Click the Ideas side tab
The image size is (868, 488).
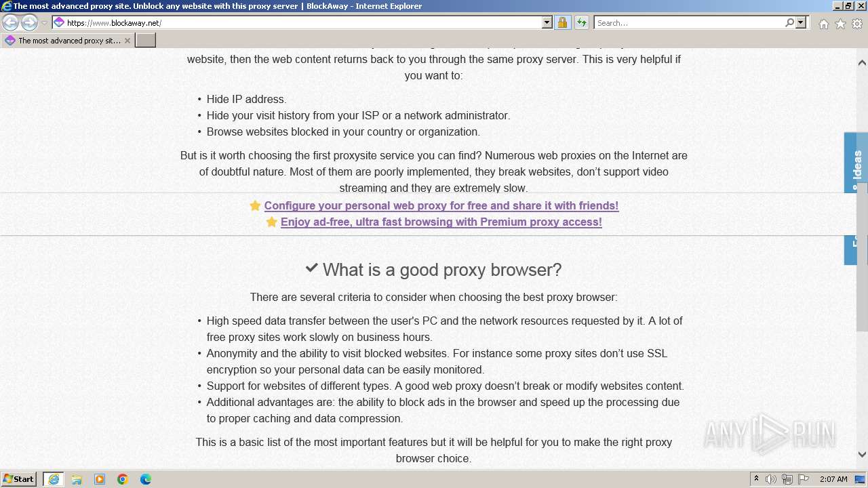pos(856,163)
